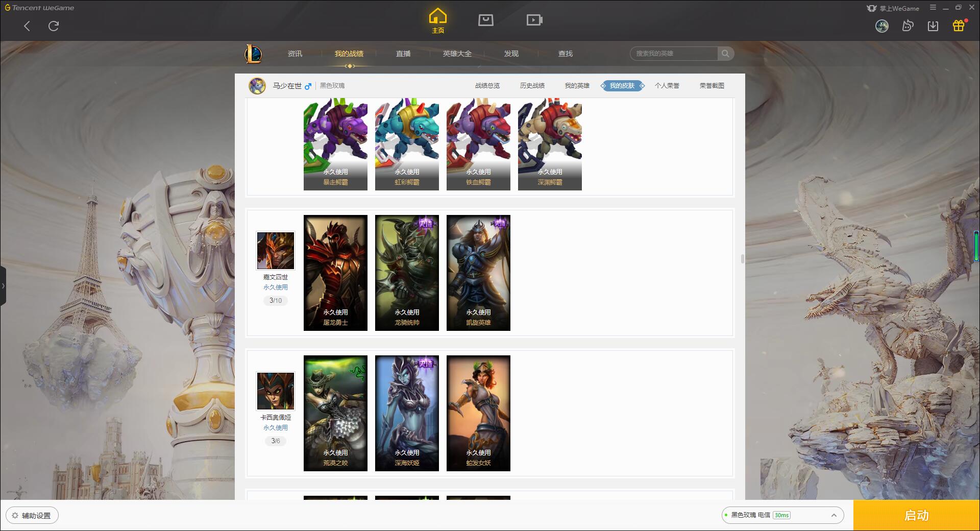Switch to 我的英雄 sub-tab
Image resolution: width=980 pixels, height=531 pixels.
[x=577, y=86]
